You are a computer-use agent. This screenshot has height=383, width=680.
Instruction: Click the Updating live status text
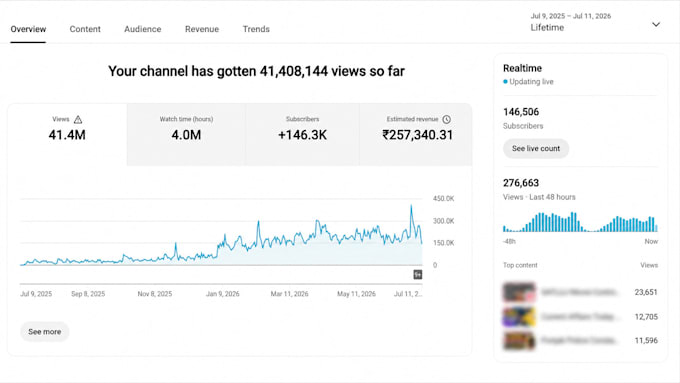click(531, 82)
